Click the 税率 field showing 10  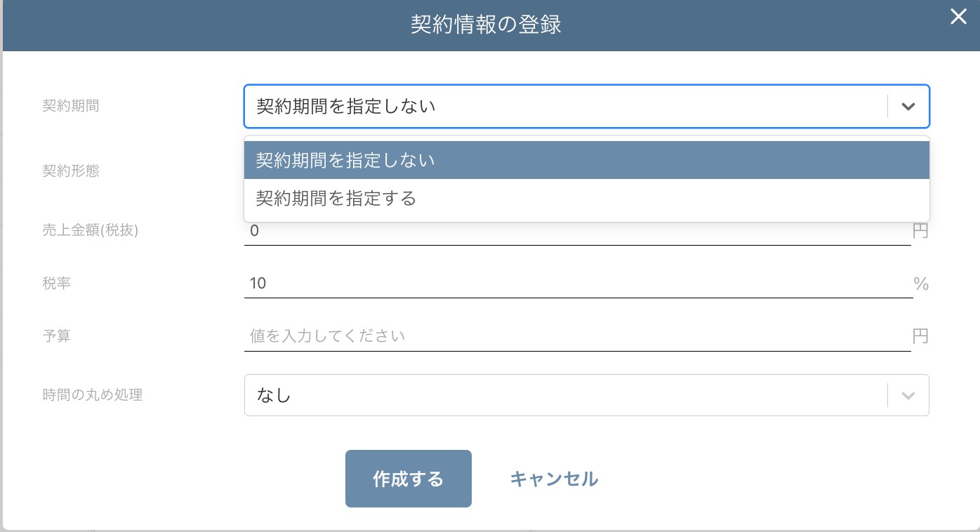click(x=491, y=283)
